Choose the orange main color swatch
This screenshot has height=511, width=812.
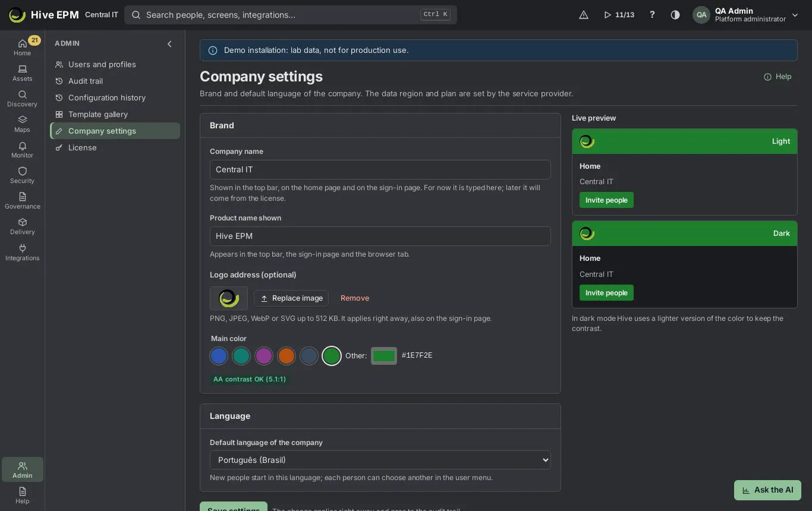287,356
